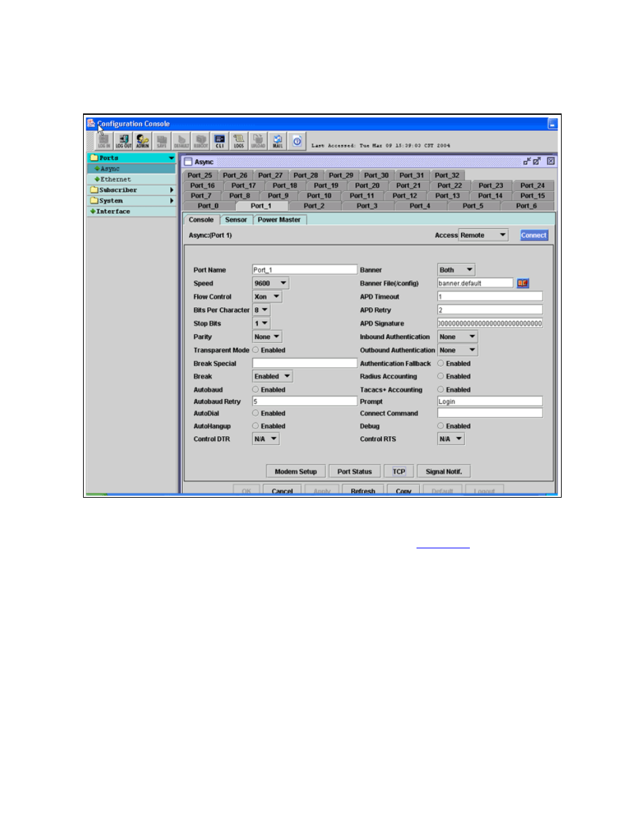Click the UPLOAD toolbar icon
The width and height of the screenshot is (644, 834).
258,141
